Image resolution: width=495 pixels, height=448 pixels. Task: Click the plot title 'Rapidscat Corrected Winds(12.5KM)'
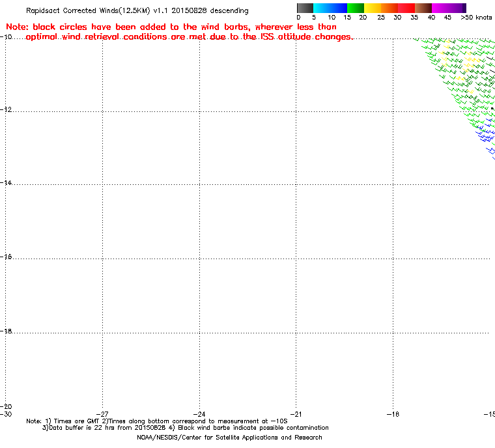(x=88, y=10)
